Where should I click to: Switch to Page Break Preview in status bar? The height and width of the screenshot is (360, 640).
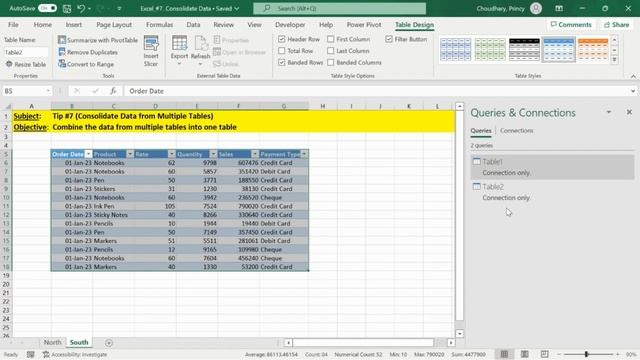point(544,354)
